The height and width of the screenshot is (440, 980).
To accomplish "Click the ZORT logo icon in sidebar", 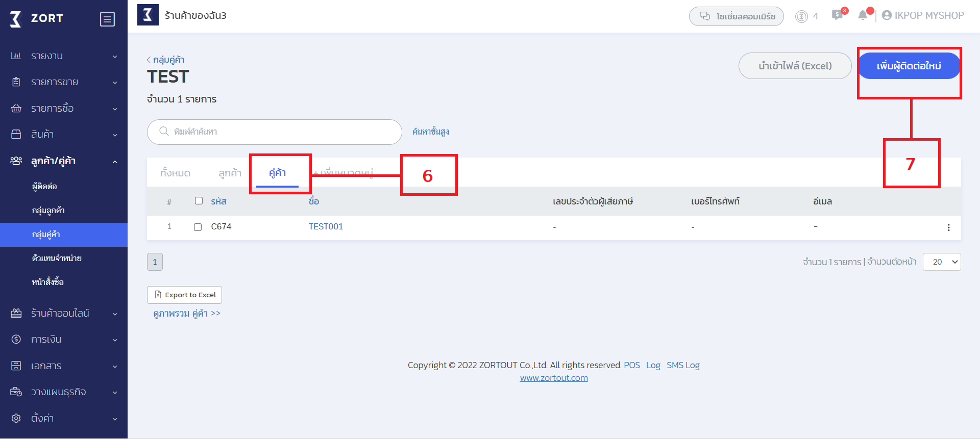I will click(16, 19).
